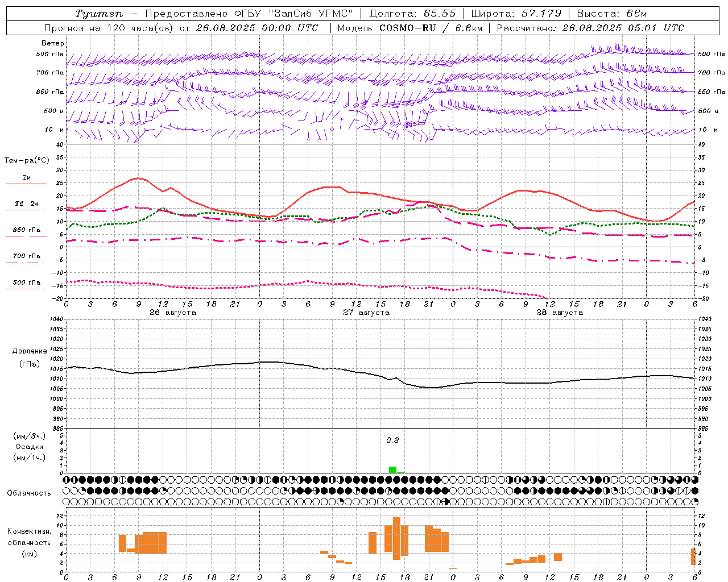Image resolution: width=728 pixels, height=582 pixels.
Task: Click the '27 августа' date label
Action: [x=366, y=313]
